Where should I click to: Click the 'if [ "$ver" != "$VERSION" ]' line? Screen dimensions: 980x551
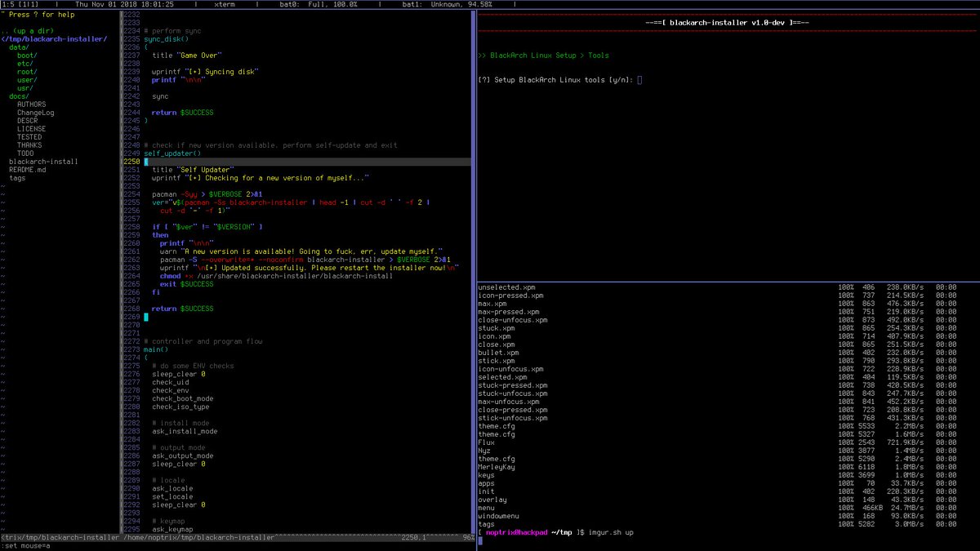tap(207, 227)
